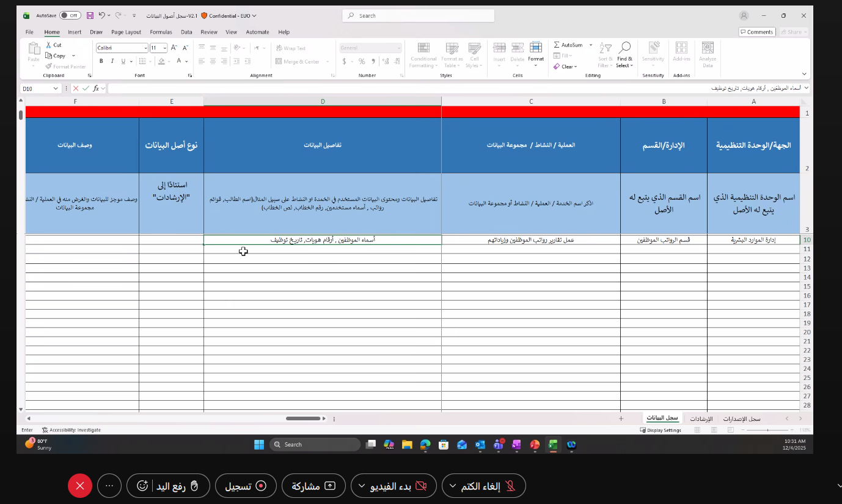
Task: Open the font name Calibri dropdown
Action: 145,48
